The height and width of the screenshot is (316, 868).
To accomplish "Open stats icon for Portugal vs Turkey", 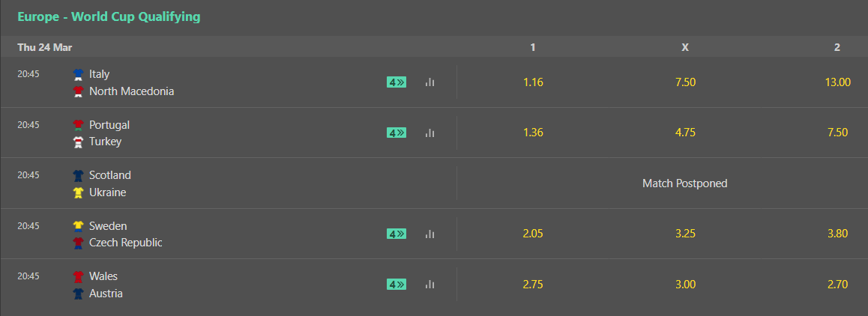I will pyautogui.click(x=430, y=133).
